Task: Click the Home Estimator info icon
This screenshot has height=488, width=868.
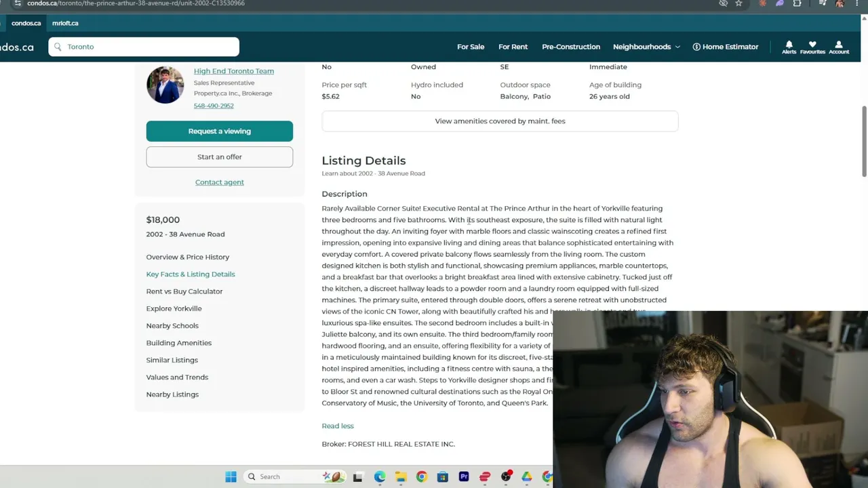Action: click(x=696, y=47)
